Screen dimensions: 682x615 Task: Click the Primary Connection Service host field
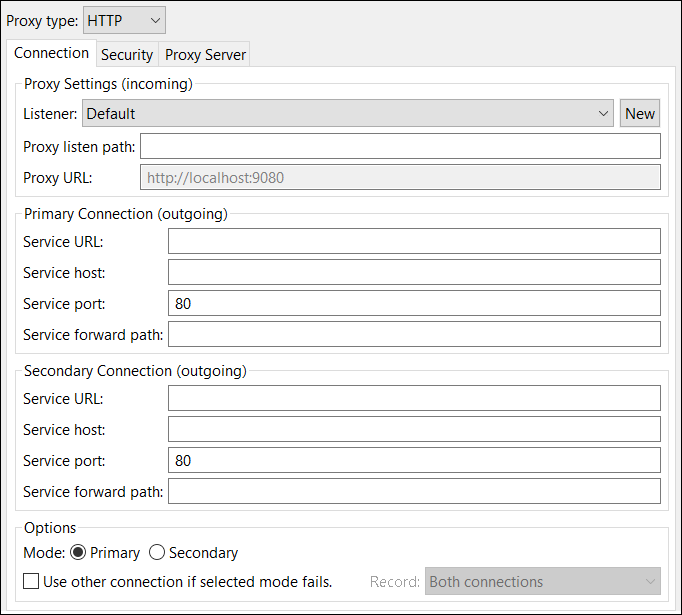pos(414,272)
